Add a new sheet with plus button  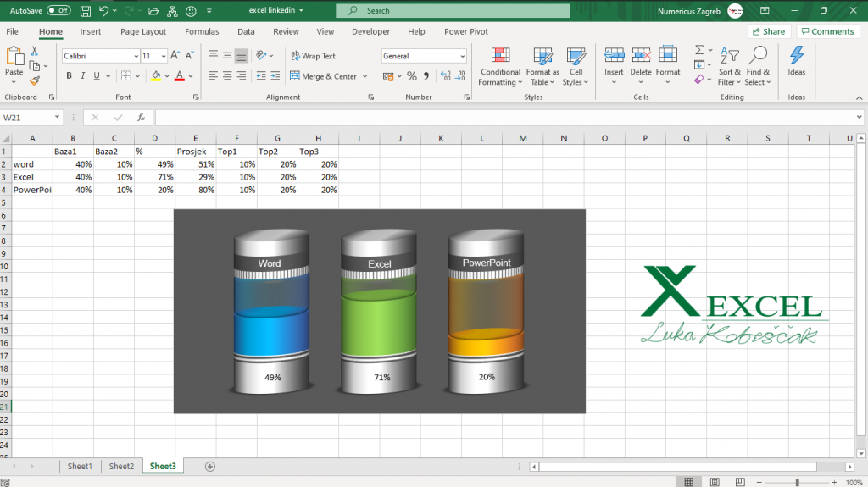[210, 467]
